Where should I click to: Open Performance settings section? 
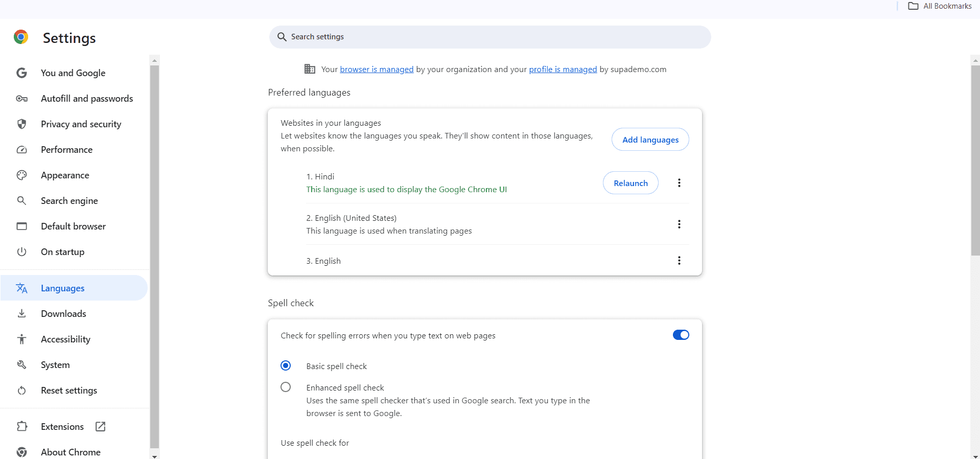pos(74,149)
